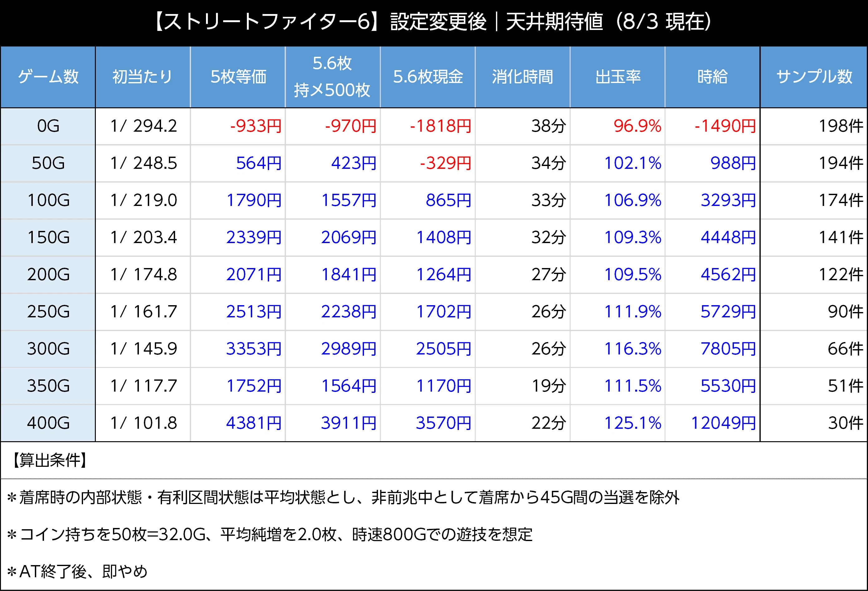Select the 5.6枚現金 column header
The height and width of the screenshot is (591, 868).
coord(428,77)
